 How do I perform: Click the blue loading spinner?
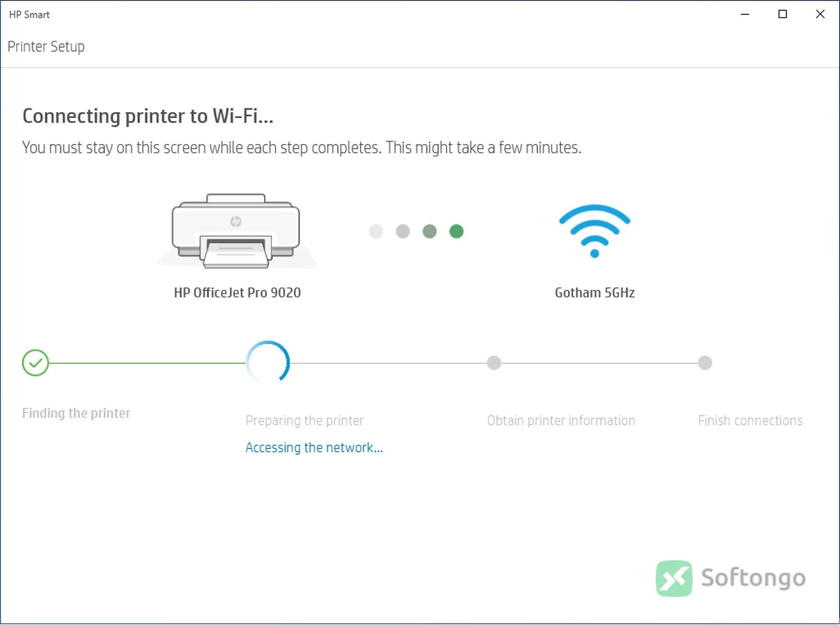(x=268, y=362)
